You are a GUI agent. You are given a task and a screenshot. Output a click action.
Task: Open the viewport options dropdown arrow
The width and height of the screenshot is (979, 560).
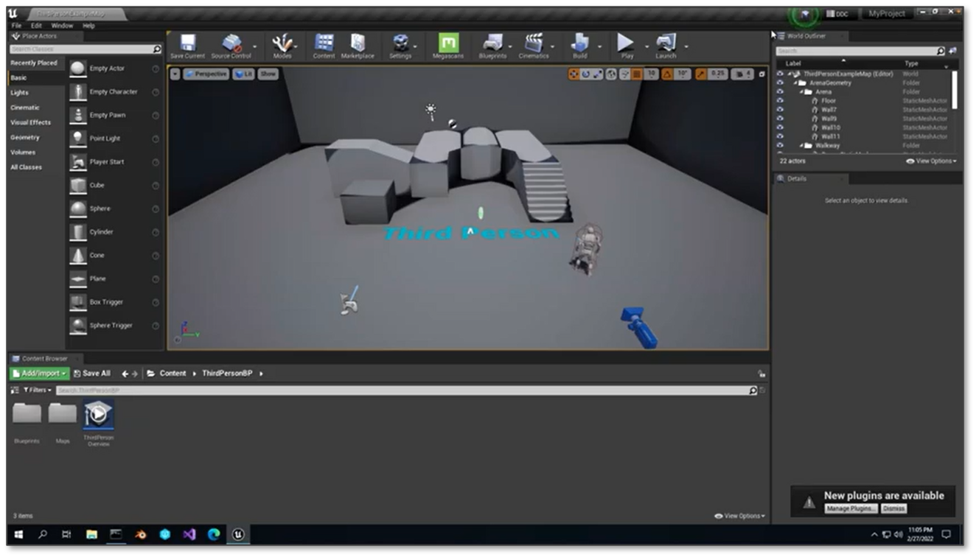click(175, 74)
